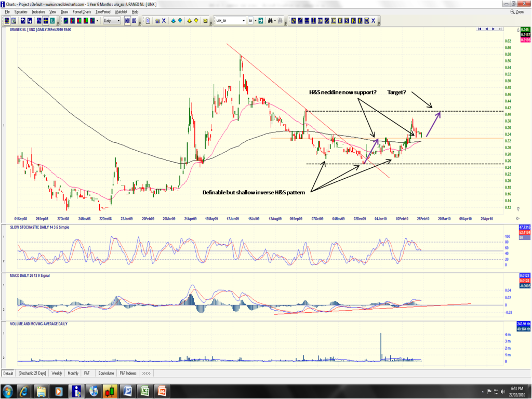
Task: Open the Windows Start button
Action: coord(7,391)
